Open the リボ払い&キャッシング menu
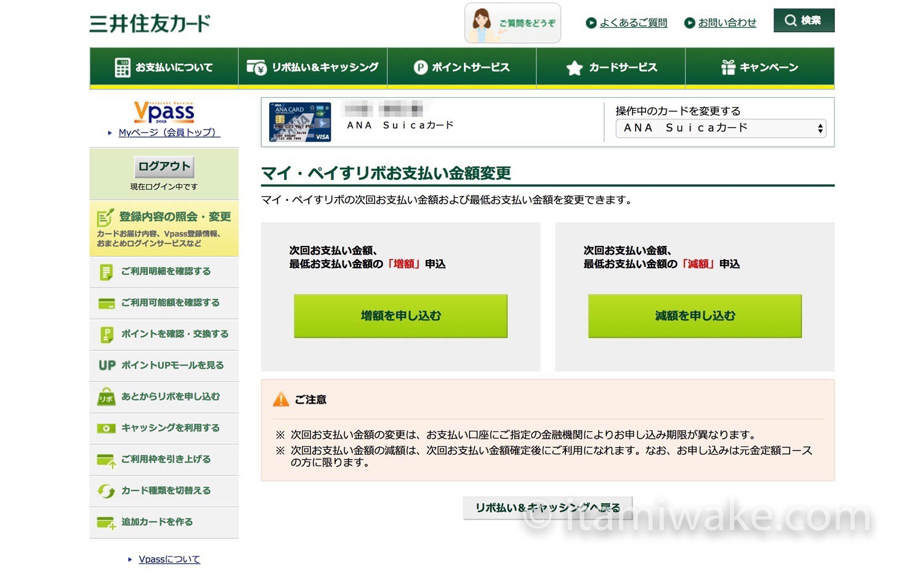Image resolution: width=924 pixels, height=578 pixels. pos(313,67)
